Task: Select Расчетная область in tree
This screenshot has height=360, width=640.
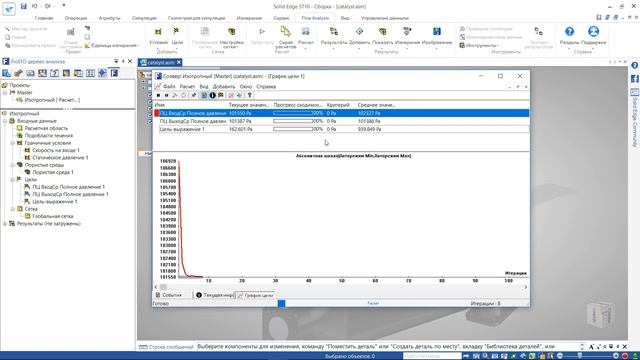Action: 46,128
